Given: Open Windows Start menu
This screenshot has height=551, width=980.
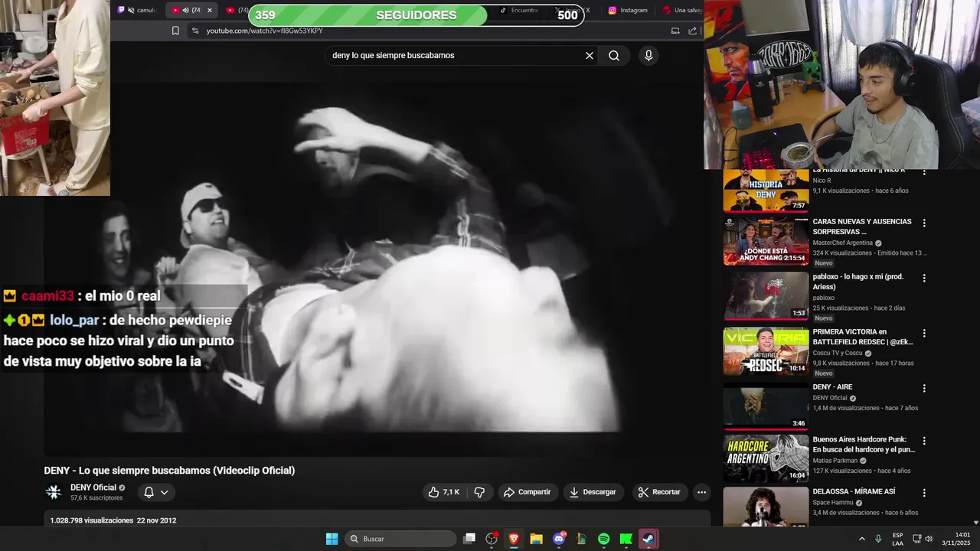Looking at the screenshot, I should (332, 539).
